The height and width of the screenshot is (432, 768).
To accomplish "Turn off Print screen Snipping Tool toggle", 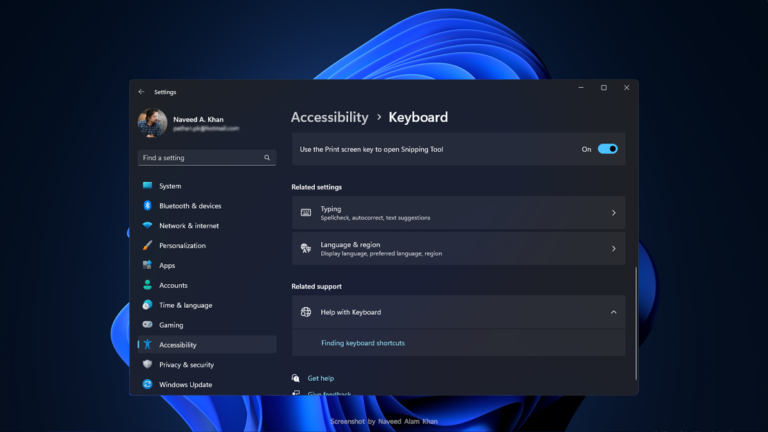I will point(607,149).
